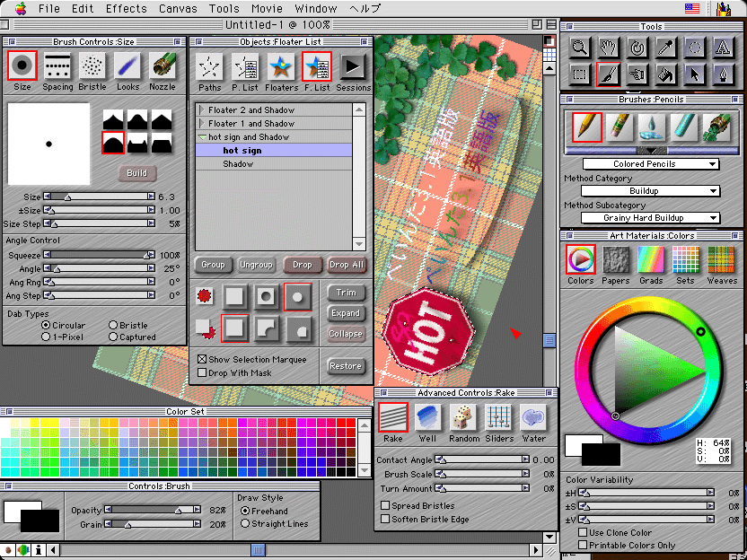This screenshot has height=560, width=747.
Task: Open the Random advanced controls
Action: pyautogui.click(x=463, y=423)
